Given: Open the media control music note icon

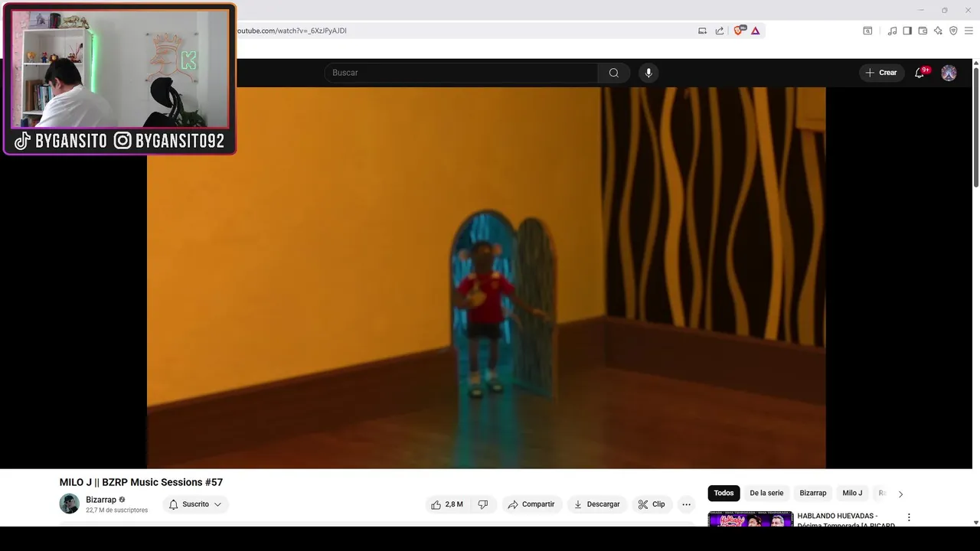Looking at the screenshot, I should pyautogui.click(x=892, y=31).
